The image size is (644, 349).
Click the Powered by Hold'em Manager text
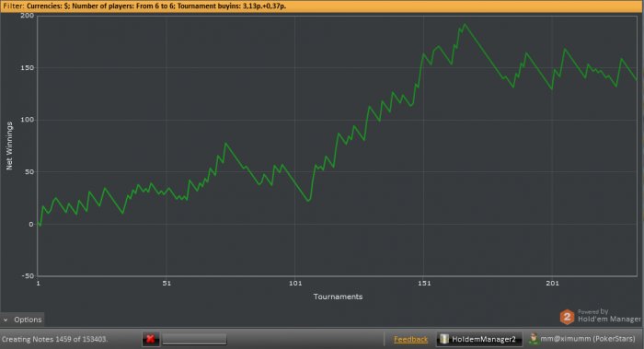click(x=609, y=315)
